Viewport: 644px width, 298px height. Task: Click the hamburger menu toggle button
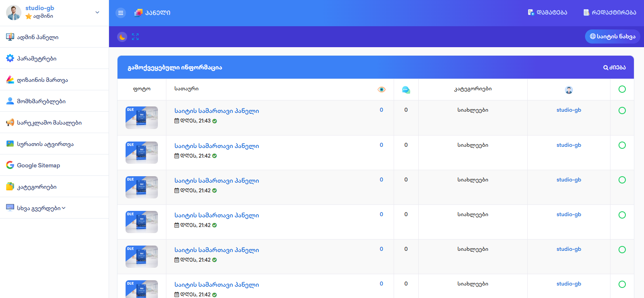tap(121, 13)
